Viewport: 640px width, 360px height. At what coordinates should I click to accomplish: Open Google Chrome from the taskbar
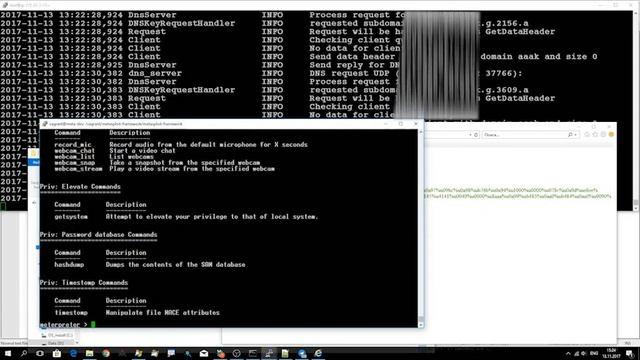point(106,353)
